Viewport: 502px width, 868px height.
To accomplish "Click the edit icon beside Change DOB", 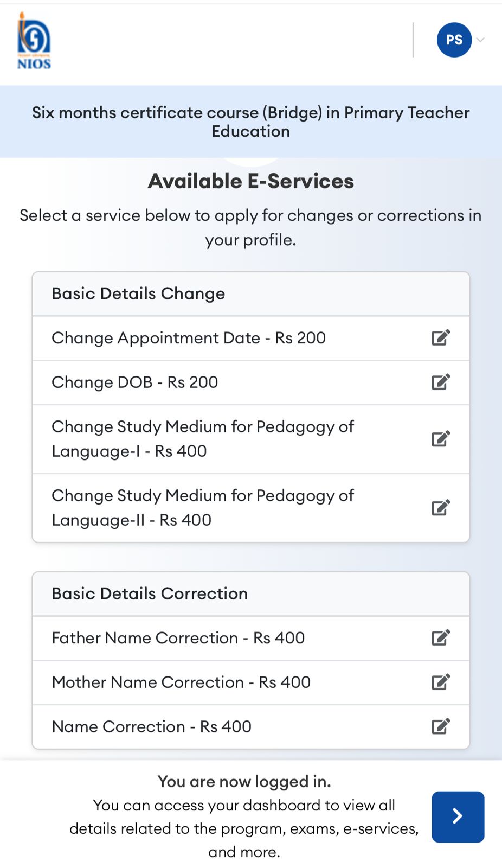I will (441, 382).
